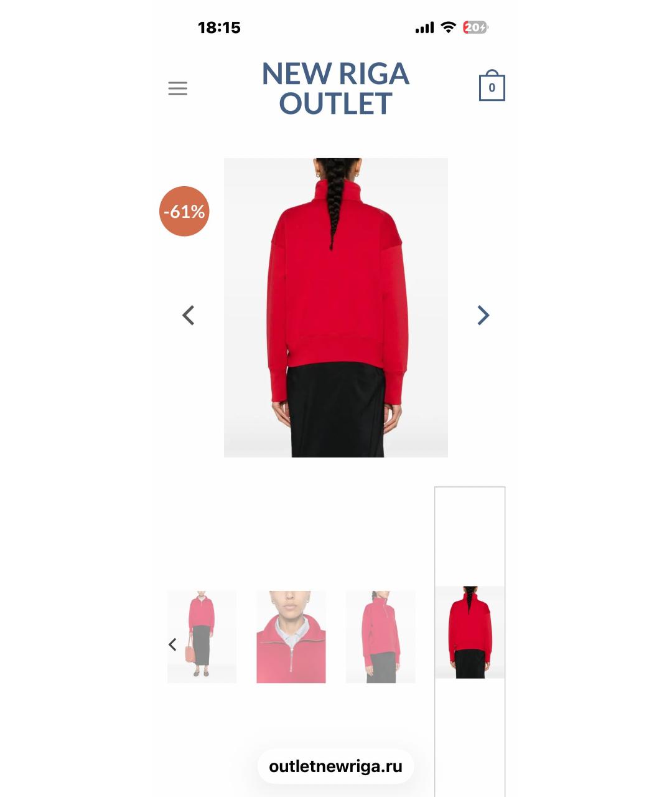Screen dimensions: 672x797
Task: Open the hamburger navigation menu
Action: click(177, 88)
